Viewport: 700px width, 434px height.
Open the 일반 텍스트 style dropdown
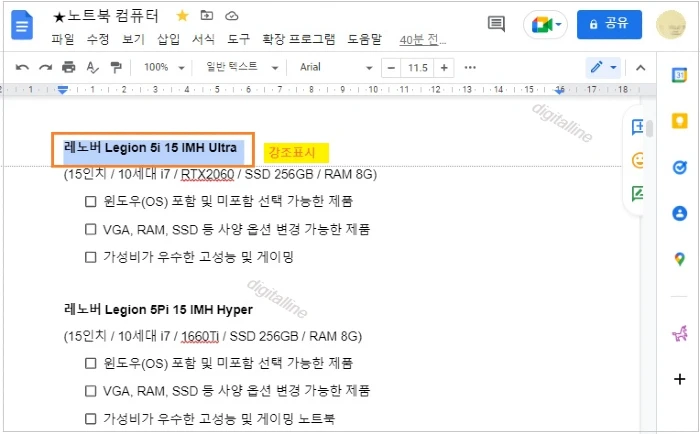tap(242, 67)
